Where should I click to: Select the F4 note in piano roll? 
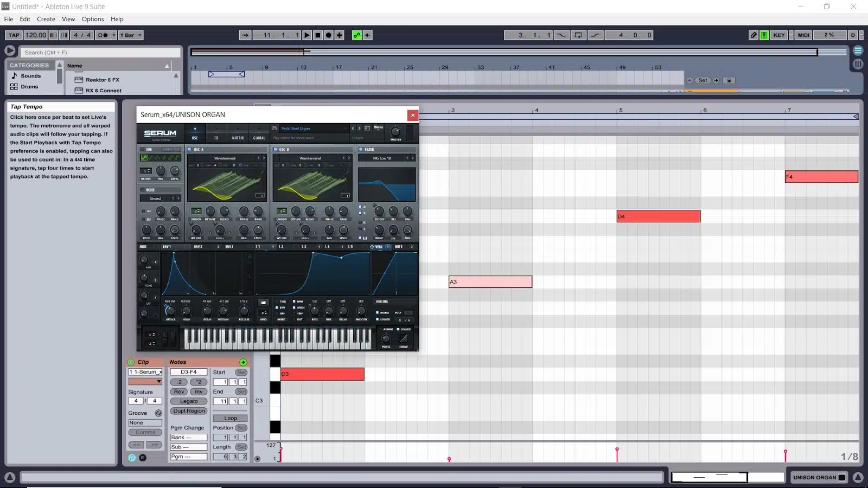(x=821, y=177)
